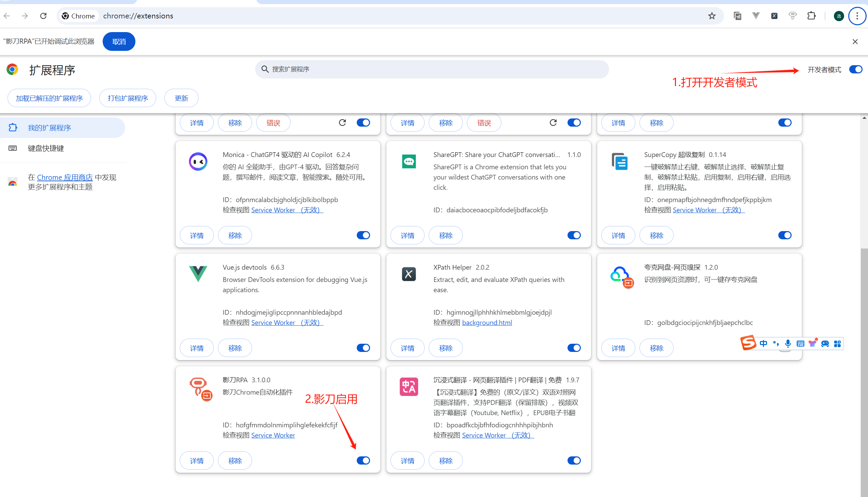Open the Extensions puzzle icon menu
The height and width of the screenshot is (497, 868).
point(811,16)
